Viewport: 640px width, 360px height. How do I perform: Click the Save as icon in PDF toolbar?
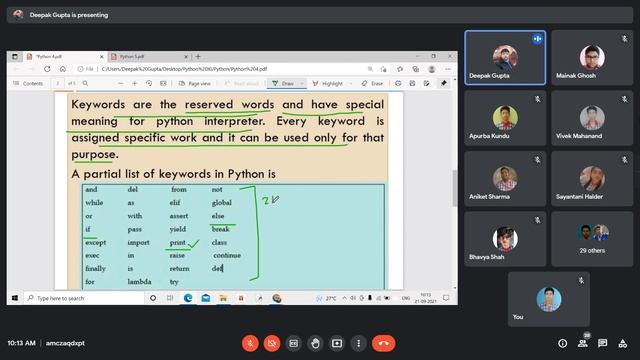(427, 83)
